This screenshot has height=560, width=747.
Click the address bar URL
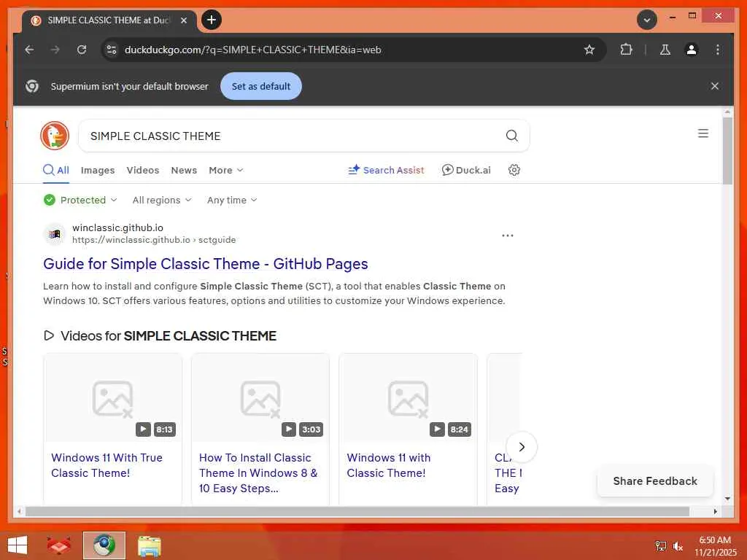point(252,50)
